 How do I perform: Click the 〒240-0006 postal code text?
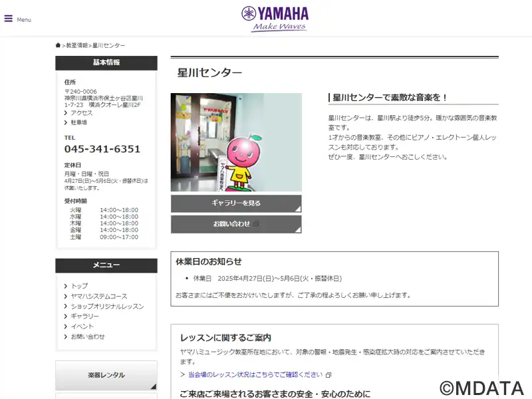tap(80, 92)
